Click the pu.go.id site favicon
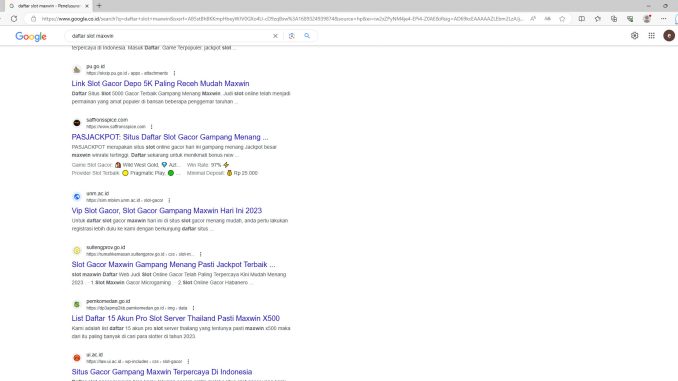This screenshot has height=381, width=678. click(x=77, y=70)
